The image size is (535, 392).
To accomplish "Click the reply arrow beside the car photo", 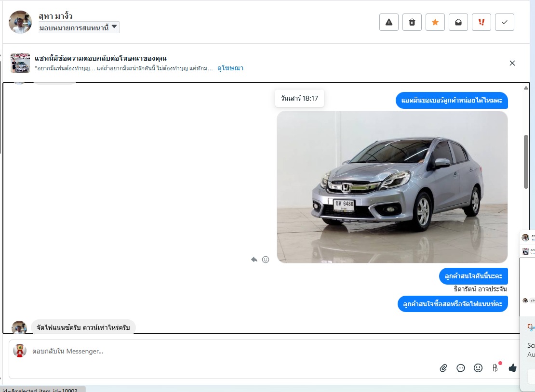I will point(254,260).
